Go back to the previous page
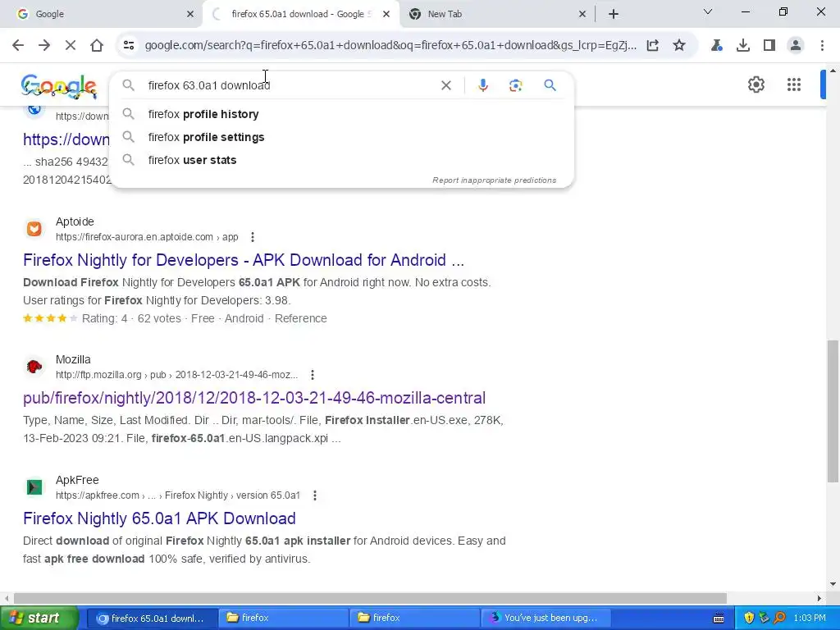The image size is (840, 630). [18, 46]
